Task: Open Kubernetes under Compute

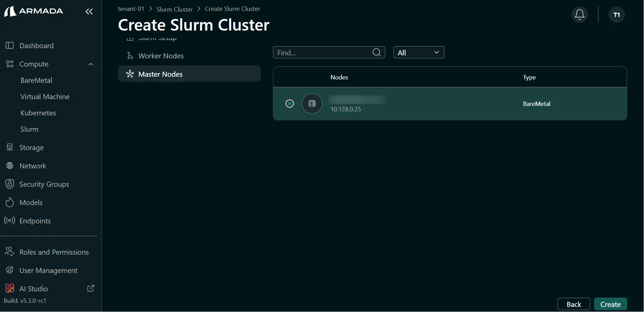Action: (x=38, y=113)
